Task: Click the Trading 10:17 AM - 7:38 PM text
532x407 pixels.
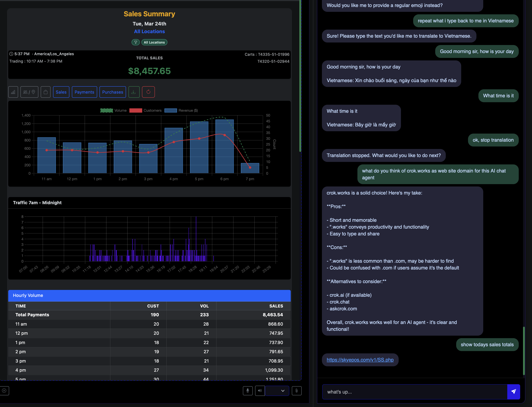Action: click(x=36, y=61)
